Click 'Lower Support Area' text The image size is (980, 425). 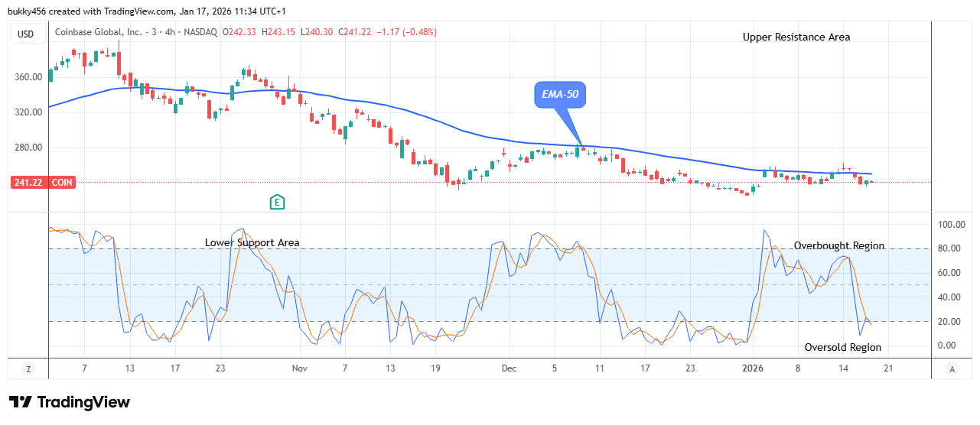coord(252,242)
